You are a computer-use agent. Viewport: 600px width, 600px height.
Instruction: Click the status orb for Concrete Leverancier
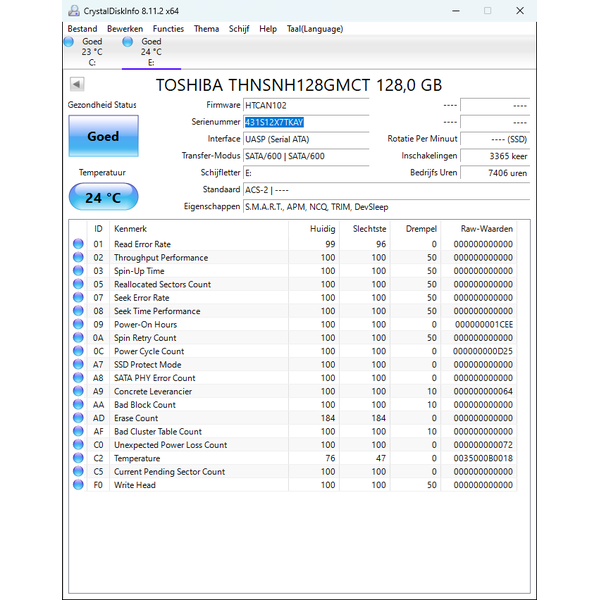(78, 391)
